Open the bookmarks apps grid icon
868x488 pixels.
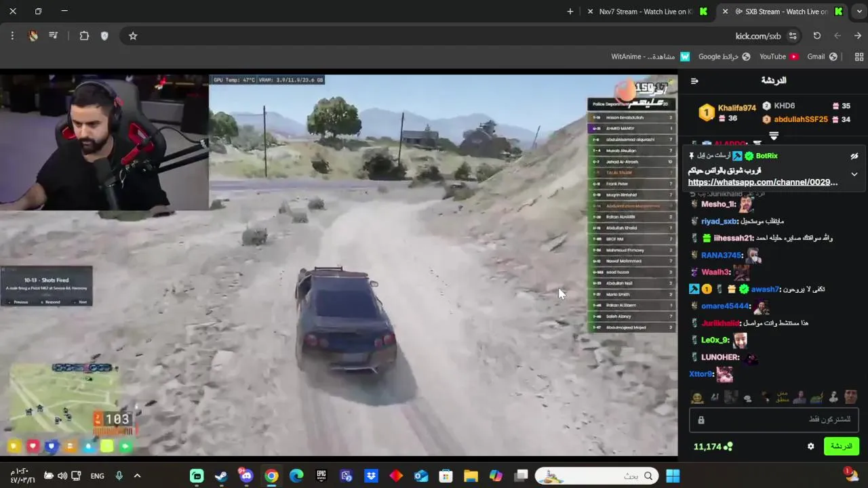pyautogui.click(x=858, y=57)
